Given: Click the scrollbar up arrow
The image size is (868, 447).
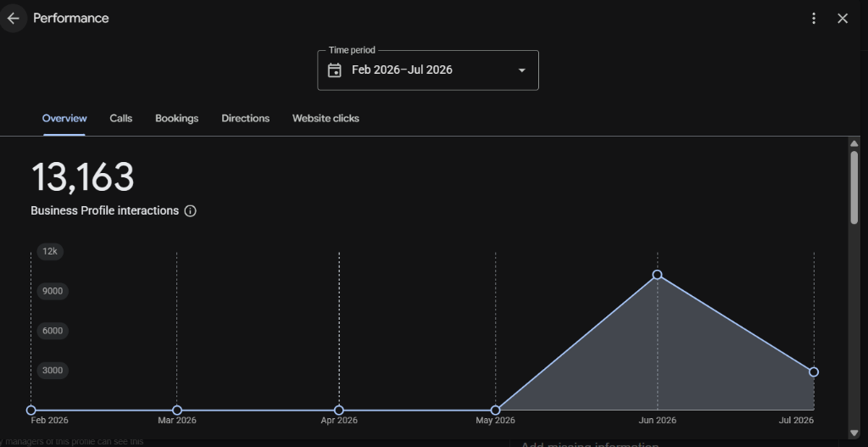Looking at the screenshot, I should 854,143.
